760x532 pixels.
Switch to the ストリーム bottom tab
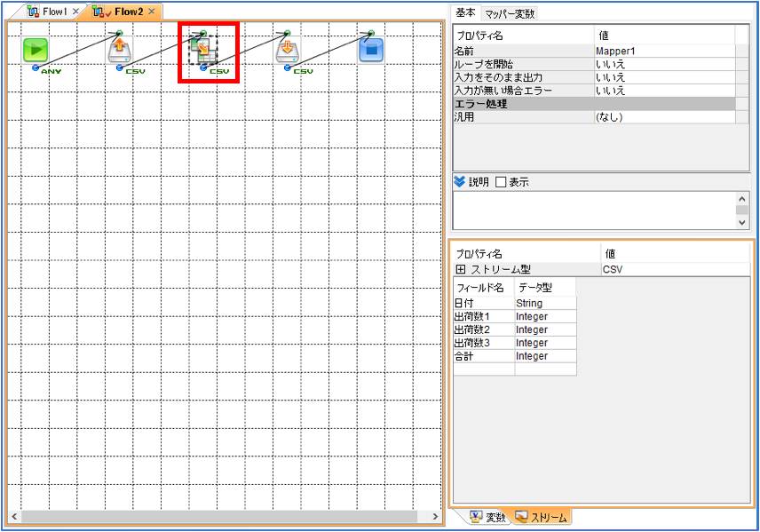542,518
